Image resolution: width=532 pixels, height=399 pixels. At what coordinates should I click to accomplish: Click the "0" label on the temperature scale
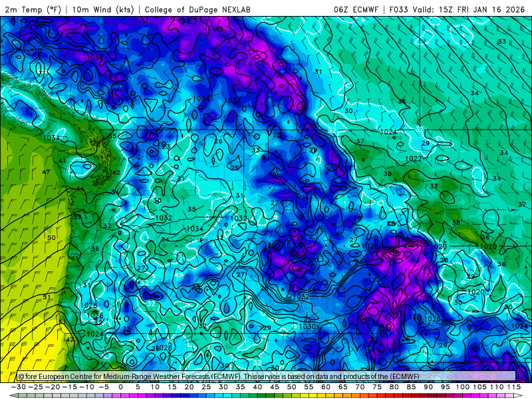[121, 387]
